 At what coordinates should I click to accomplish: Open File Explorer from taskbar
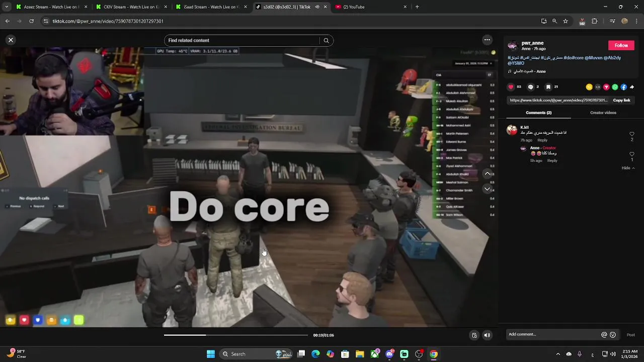coord(360,354)
